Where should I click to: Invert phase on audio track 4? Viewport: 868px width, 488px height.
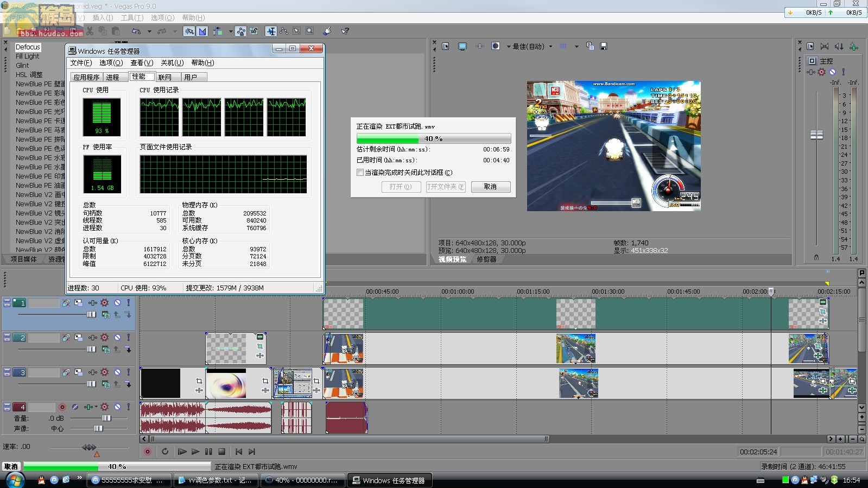75,407
